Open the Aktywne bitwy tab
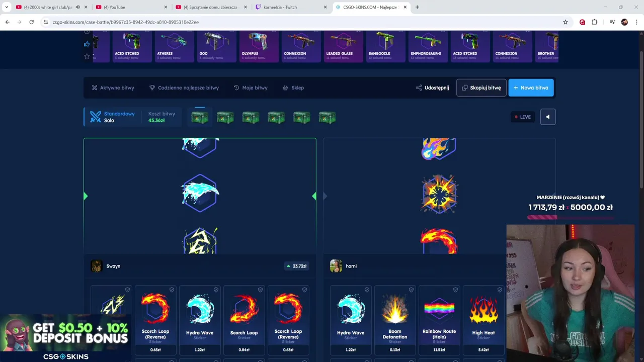Image resolution: width=644 pixels, height=362 pixels. [x=113, y=87]
